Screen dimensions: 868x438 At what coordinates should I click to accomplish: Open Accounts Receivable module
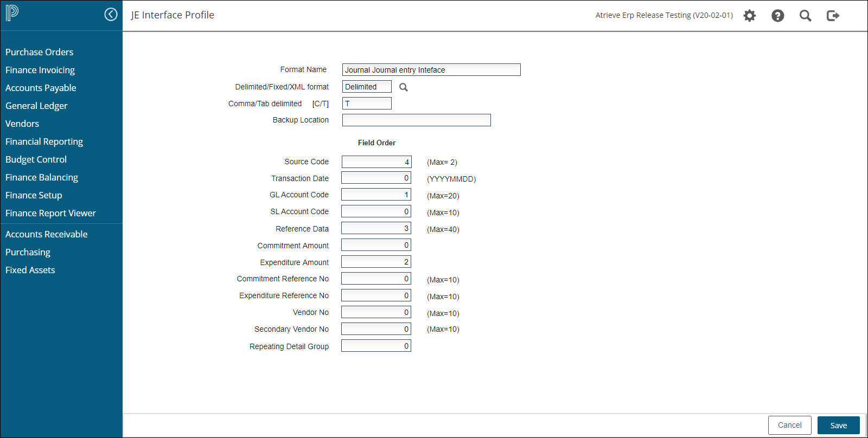46,234
